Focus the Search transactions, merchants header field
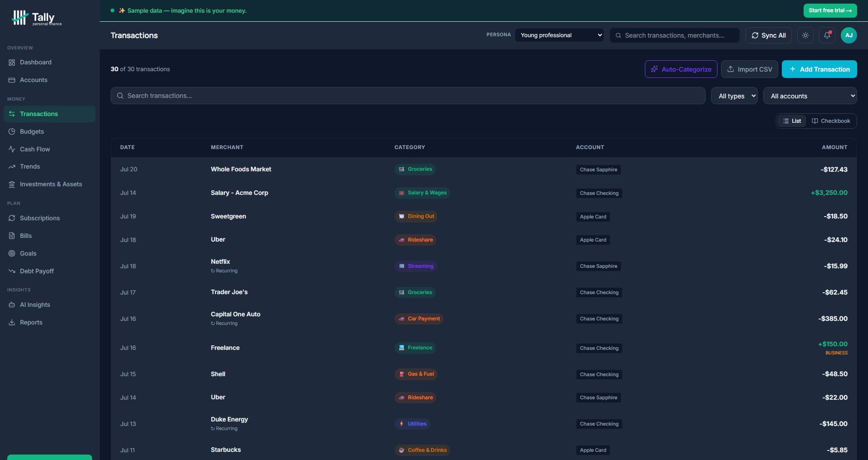 click(x=674, y=35)
